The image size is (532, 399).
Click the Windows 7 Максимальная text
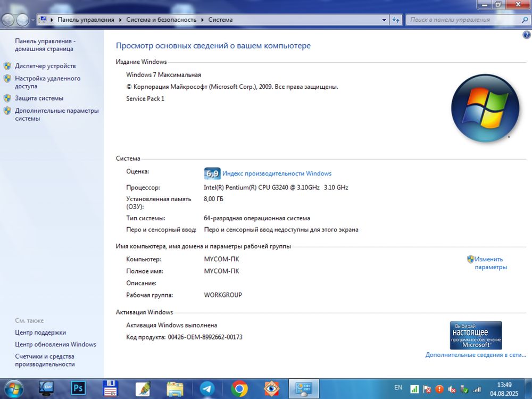(x=163, y=74)
